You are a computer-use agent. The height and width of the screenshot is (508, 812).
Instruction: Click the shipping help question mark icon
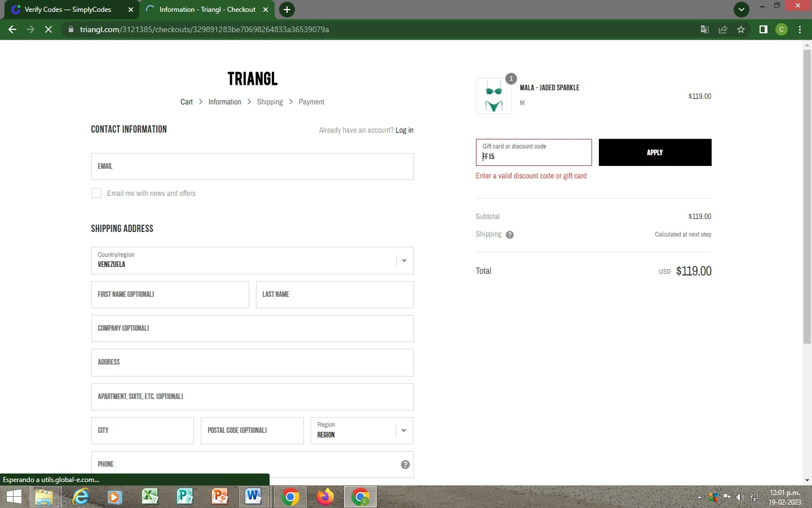point(510,235)
